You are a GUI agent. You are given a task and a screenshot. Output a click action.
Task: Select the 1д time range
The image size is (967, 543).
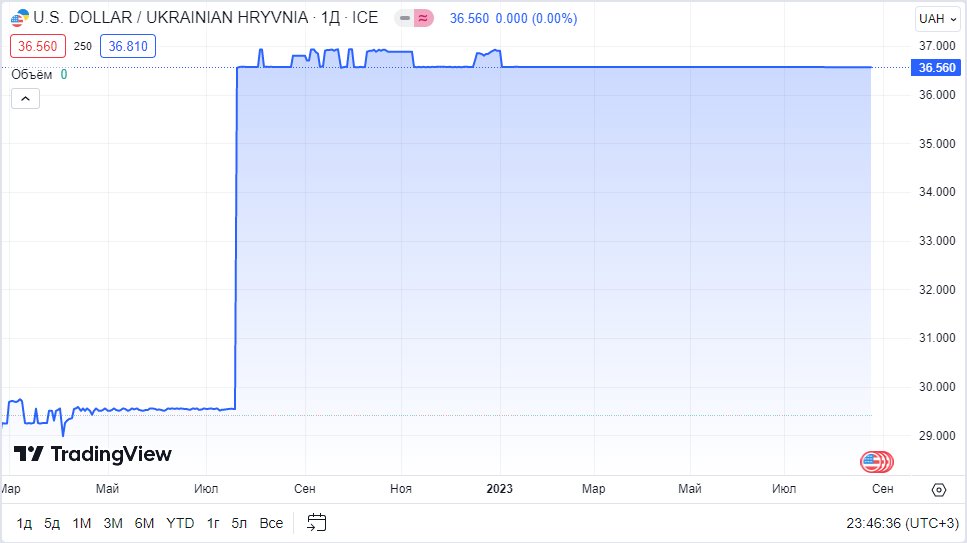[24, 522]
